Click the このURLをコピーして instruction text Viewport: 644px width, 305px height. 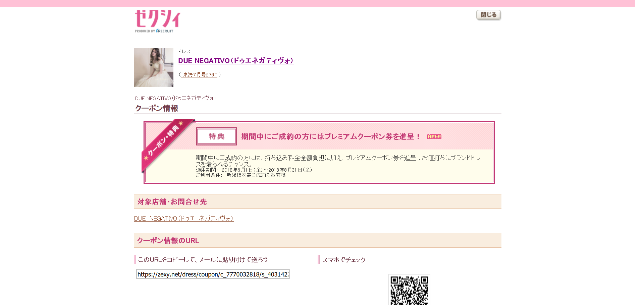click(x=203, y=260)
